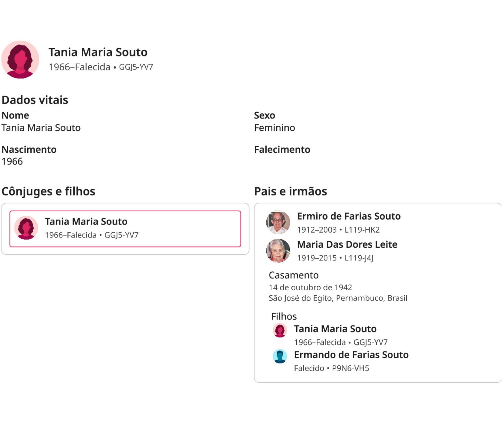Screen dimensions: 504x423
Task: Click the ID L119-J4J next to Maria
Action: click(359, 258)
